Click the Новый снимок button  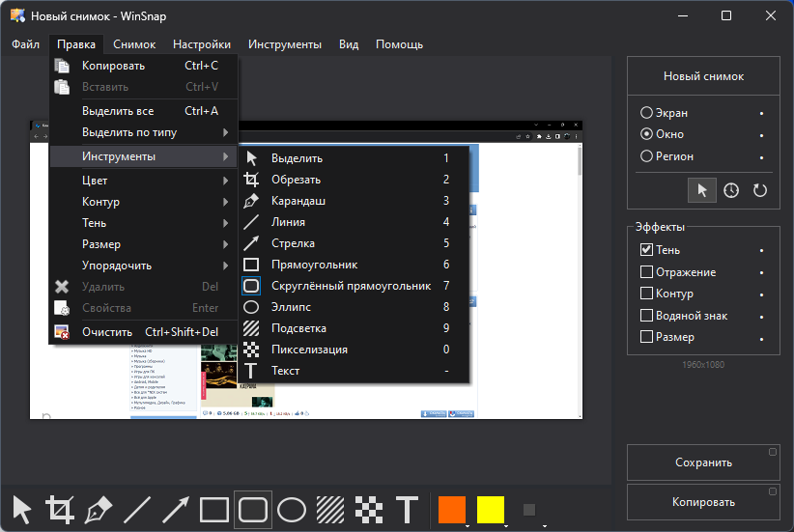[703, 76]
